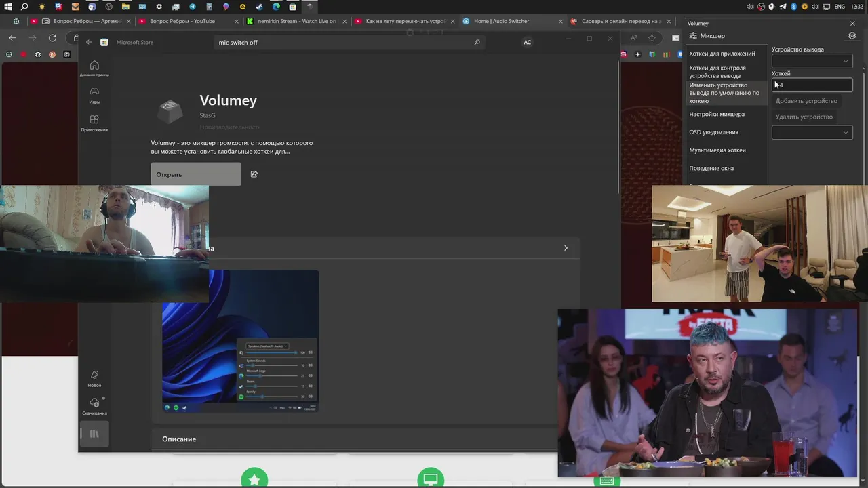Open the AC account profile in Store
Image resolution: width=868 pixels, height=488 pixels.
click(x=527, y=42)
